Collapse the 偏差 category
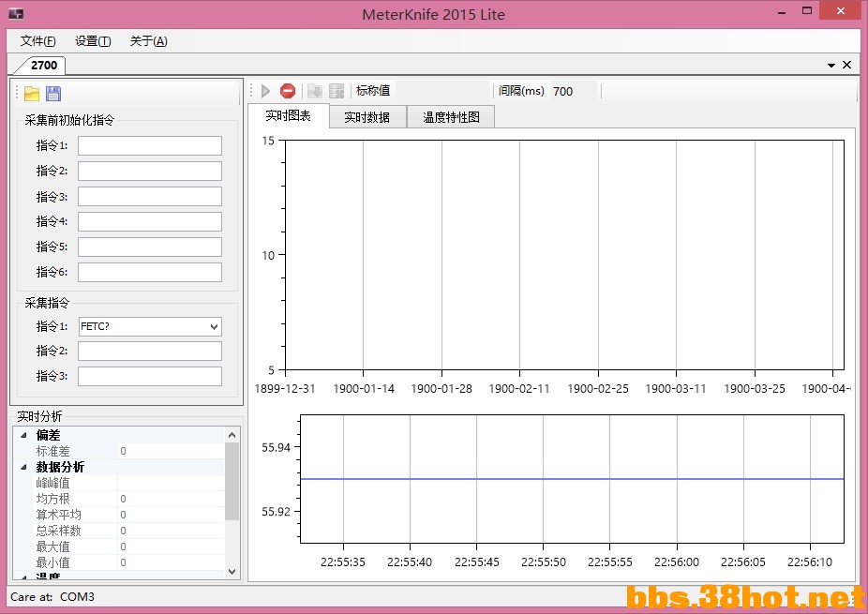Screen dimensions: 868x614 click(23, 435)
